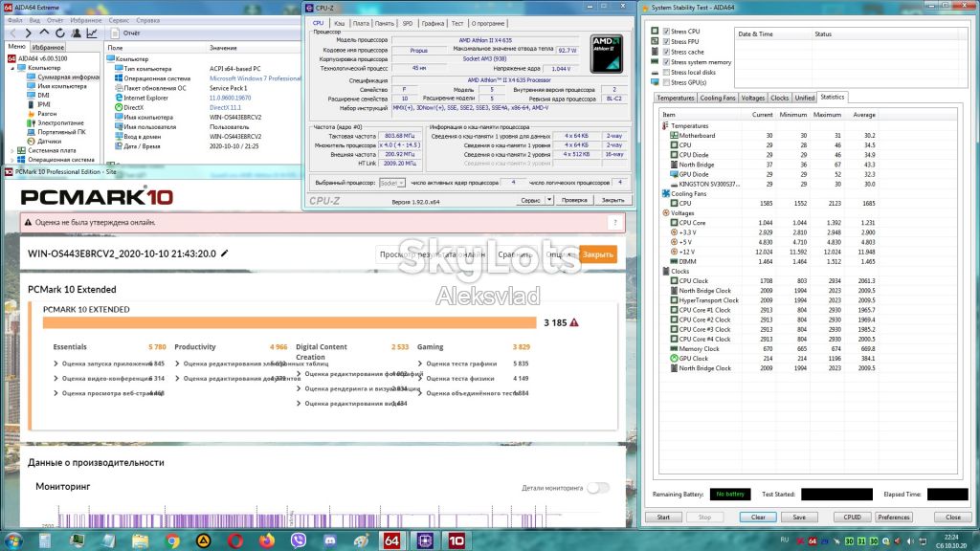Open the user icon in AIDA64 toolbar

point(77,33)
